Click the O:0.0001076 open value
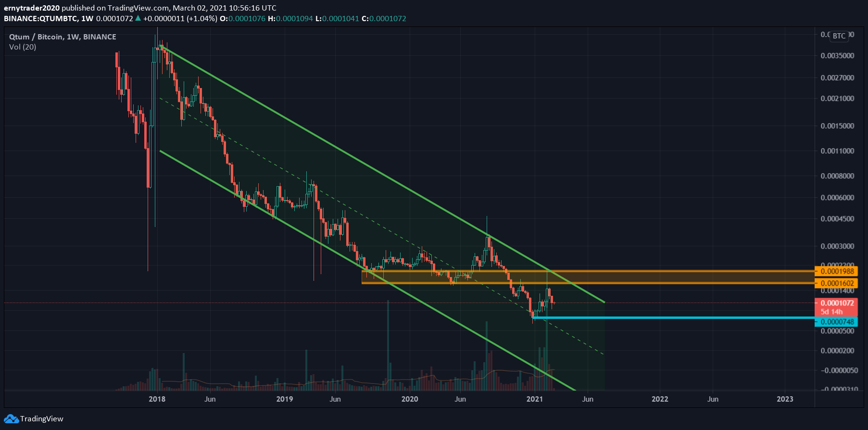868x430 pixels. [x=242, y=19]
